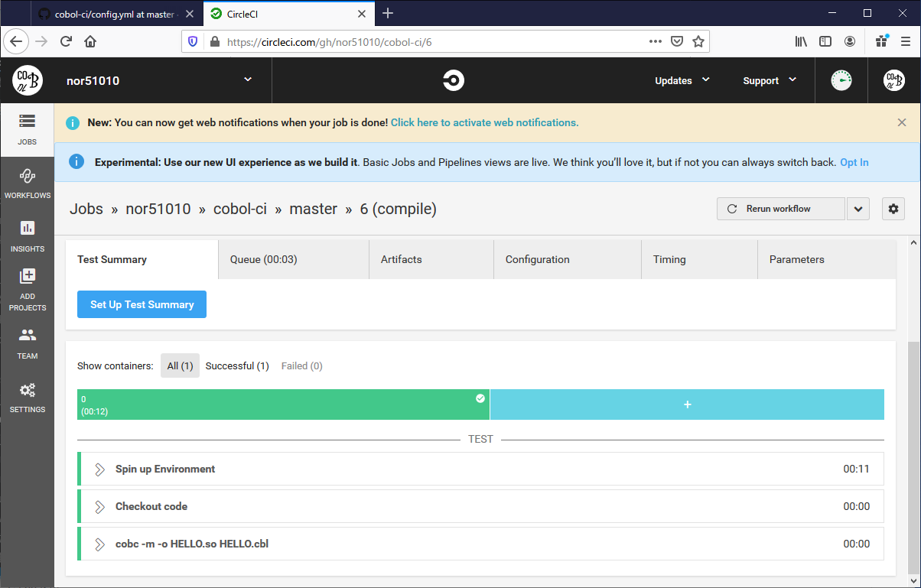
Task: Click the Opt In link
Action: pyautogui.click(x=854, y=162)
